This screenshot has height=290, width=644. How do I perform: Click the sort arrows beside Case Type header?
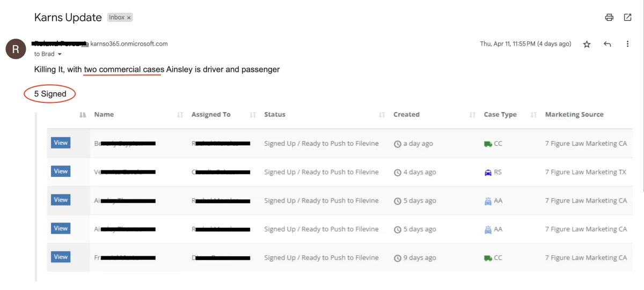point(533,115)
